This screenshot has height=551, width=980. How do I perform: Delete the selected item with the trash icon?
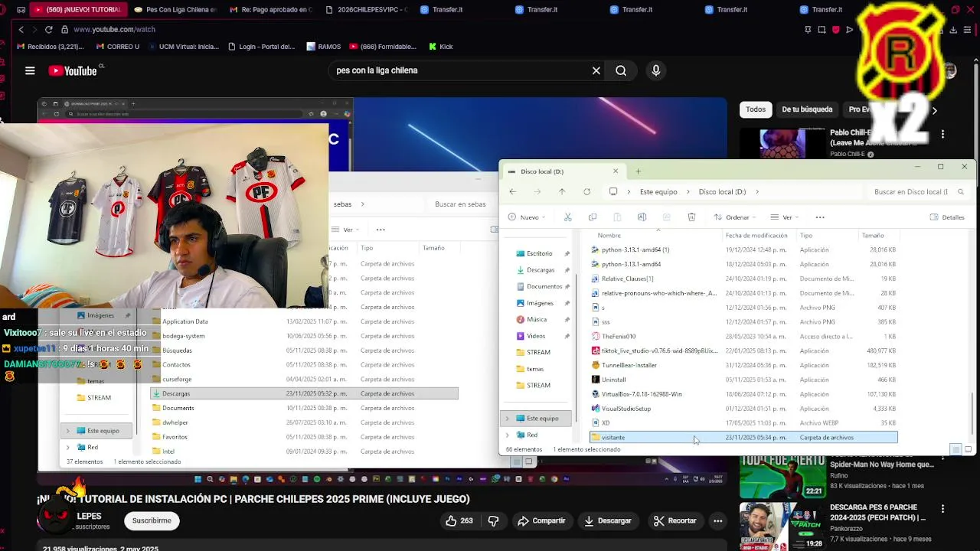[691, 217]
